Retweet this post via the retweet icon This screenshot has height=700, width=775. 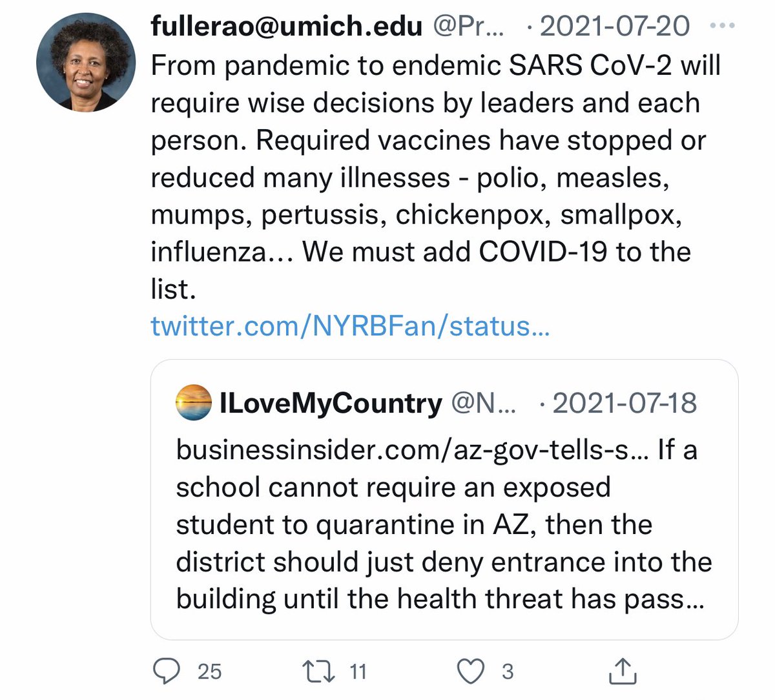point(319,672)
